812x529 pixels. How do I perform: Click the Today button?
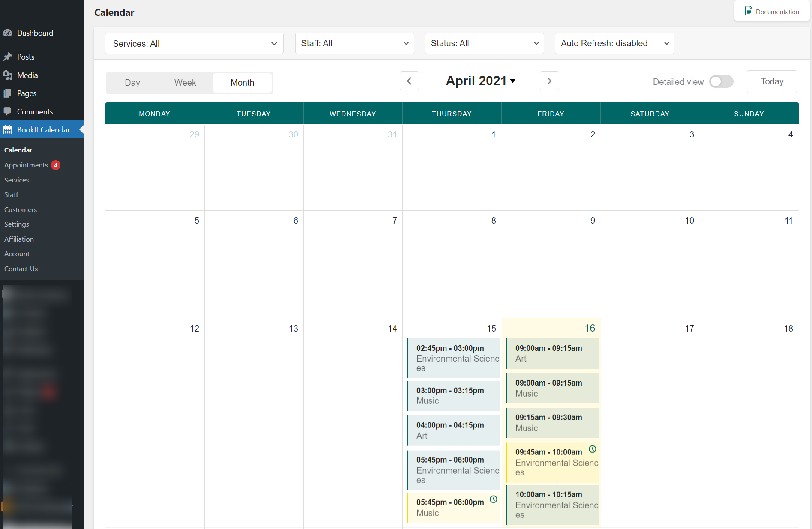pos(772,81)
